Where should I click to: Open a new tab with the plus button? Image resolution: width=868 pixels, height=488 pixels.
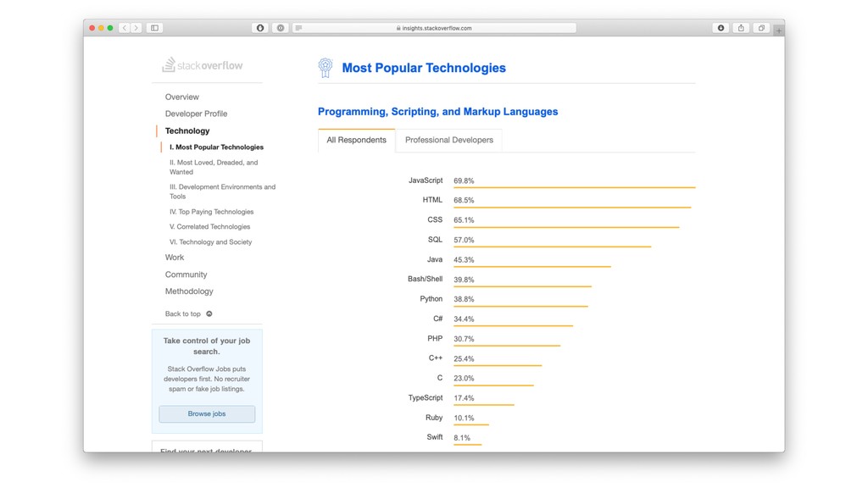[x=778, y=30]
